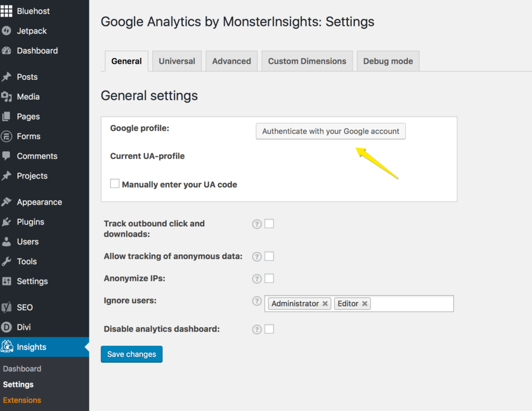Open the SEO menu label
Viewport: 532px width, 411px height.
point(25,307)
